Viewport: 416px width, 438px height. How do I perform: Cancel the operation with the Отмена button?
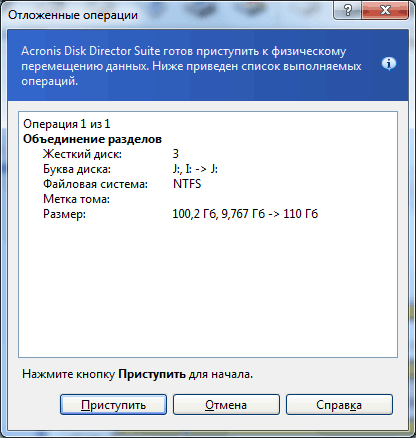226,405
